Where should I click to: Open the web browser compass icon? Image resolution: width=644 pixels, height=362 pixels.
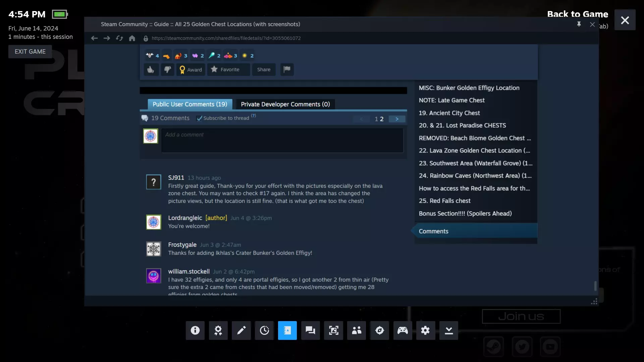(379, 330)
